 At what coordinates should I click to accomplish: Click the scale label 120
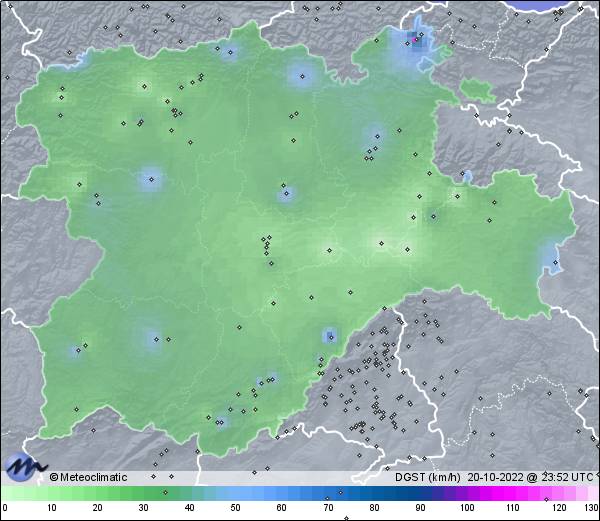click(559, 508)
